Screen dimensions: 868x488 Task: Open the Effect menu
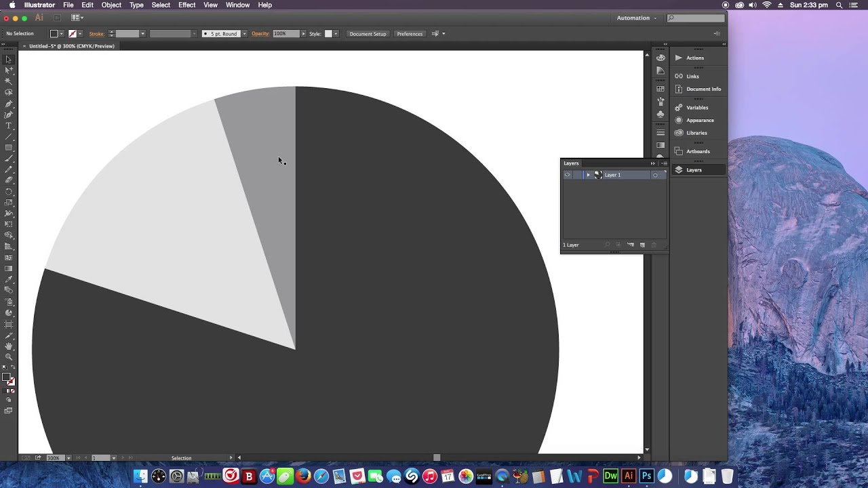coord(186,5)
